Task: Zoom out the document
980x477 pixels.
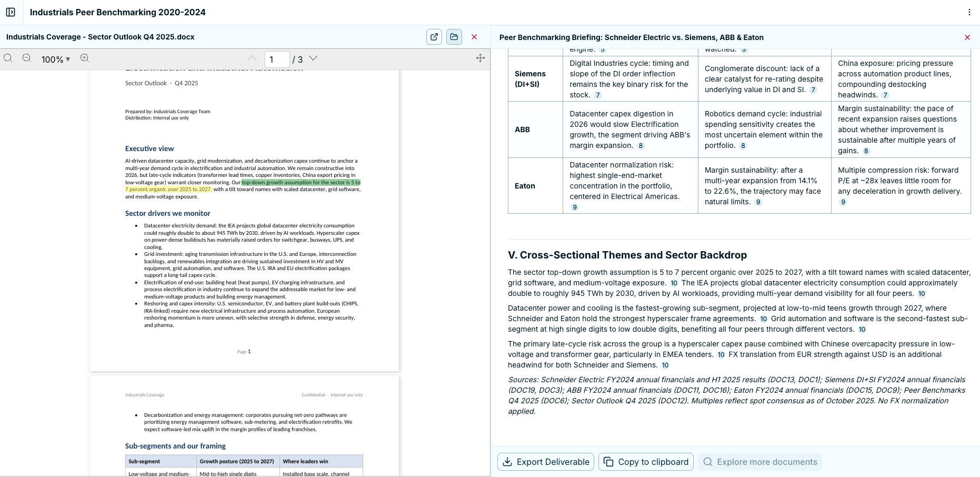Action: coord(27,58)
